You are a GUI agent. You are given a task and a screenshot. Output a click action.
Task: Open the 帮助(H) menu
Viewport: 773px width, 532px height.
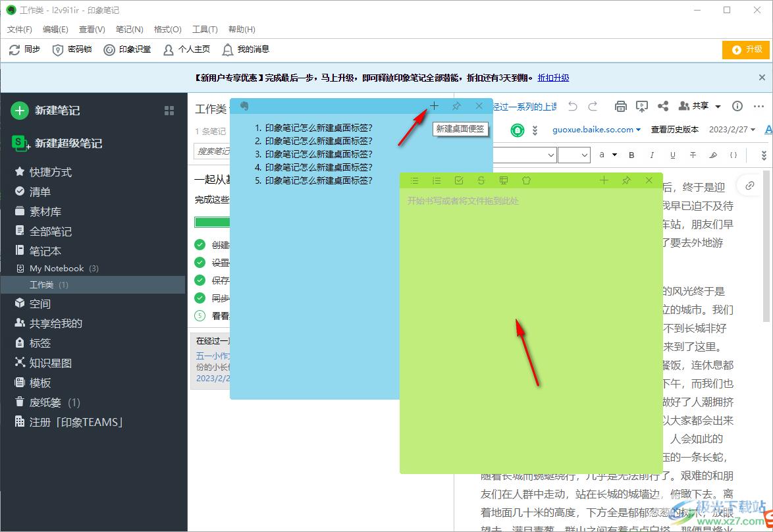(242, 29)
